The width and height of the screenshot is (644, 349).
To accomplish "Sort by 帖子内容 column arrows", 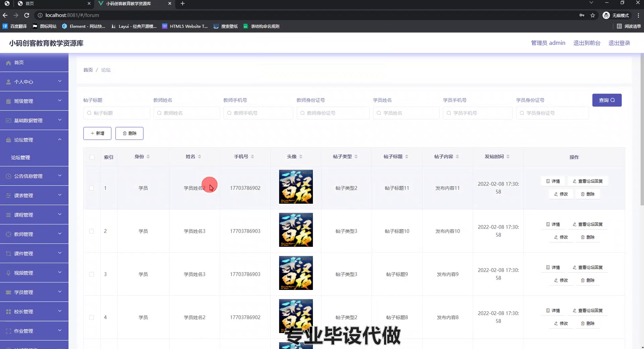I will 458,157.
